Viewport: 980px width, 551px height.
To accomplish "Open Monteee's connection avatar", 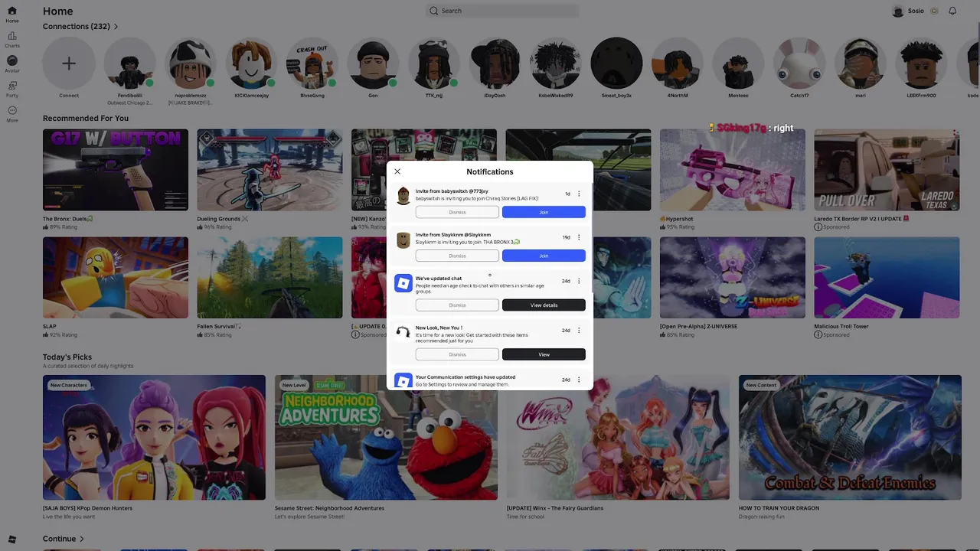I will pyautogui.click(x=738, y=64).
